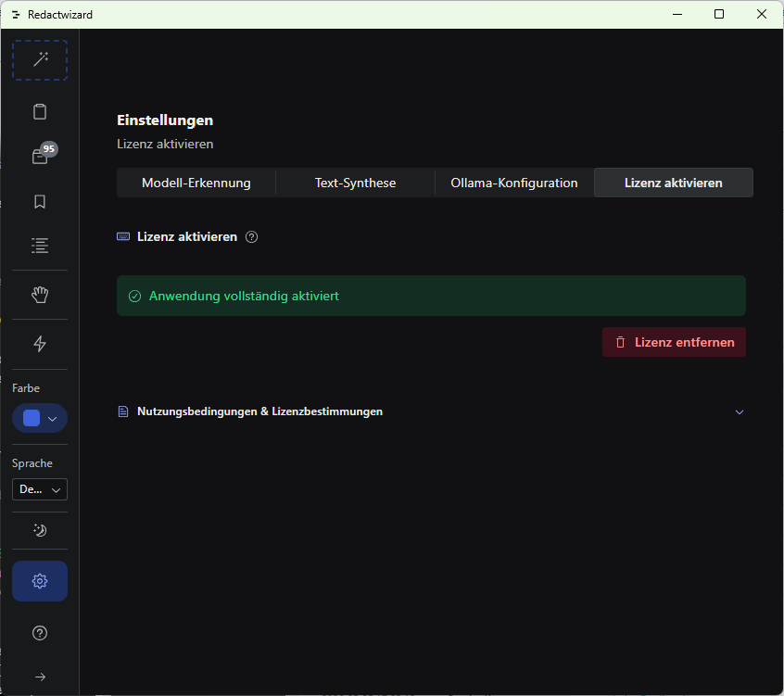Screen dimensions: 784x696
Task: Switch to the Modell-Erkennung tab
Action: coord(196,183)
